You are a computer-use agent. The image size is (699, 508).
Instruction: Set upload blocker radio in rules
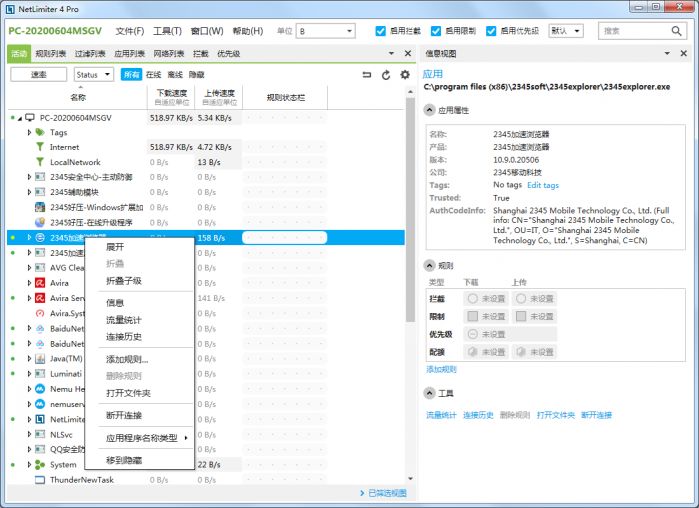[521, 299]
